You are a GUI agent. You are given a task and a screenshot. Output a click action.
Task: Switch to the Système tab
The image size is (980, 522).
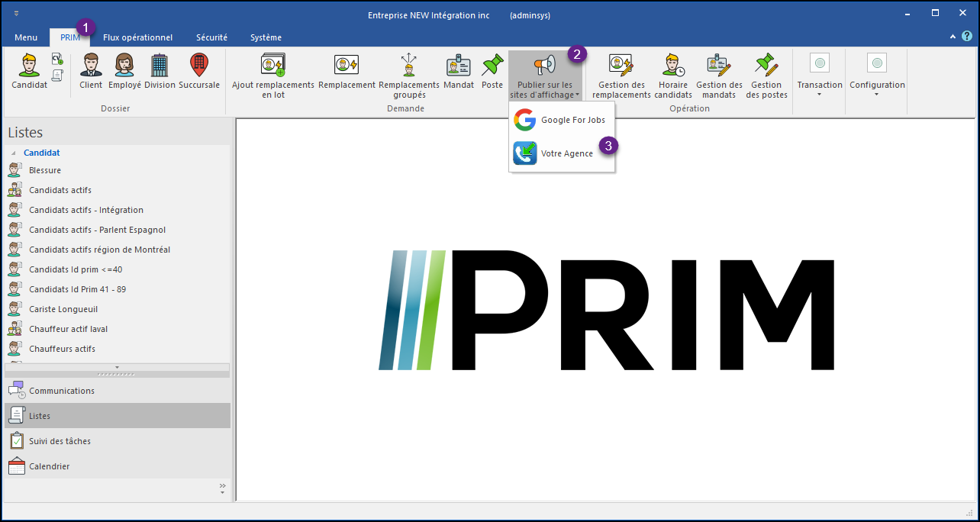click(x=266, y=37)
